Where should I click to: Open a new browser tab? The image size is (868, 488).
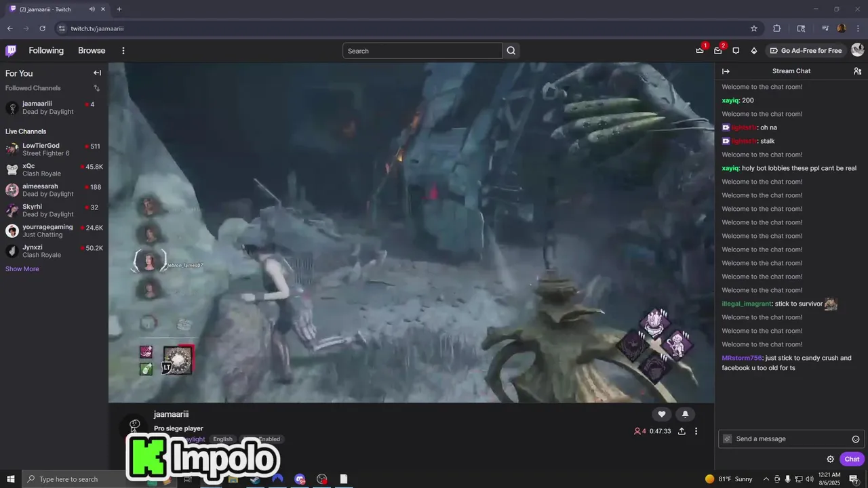point(119,9)
